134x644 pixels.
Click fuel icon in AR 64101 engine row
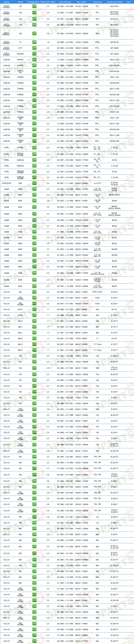click(34, 19)
